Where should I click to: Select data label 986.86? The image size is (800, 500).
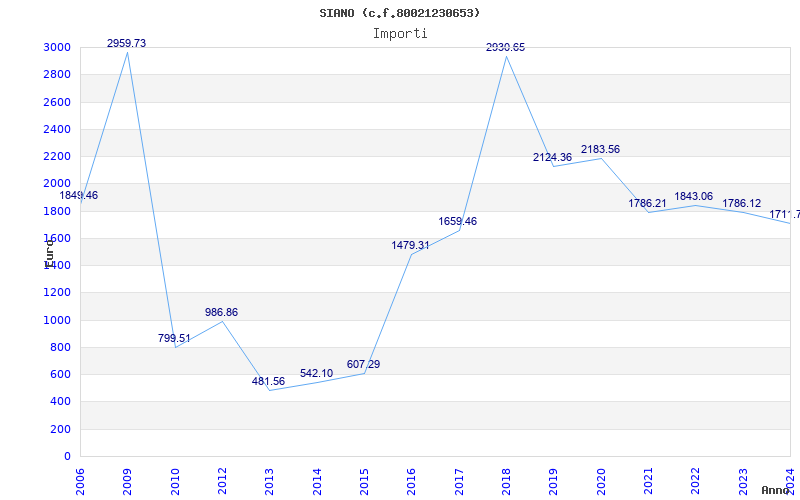tap(221, 312)
